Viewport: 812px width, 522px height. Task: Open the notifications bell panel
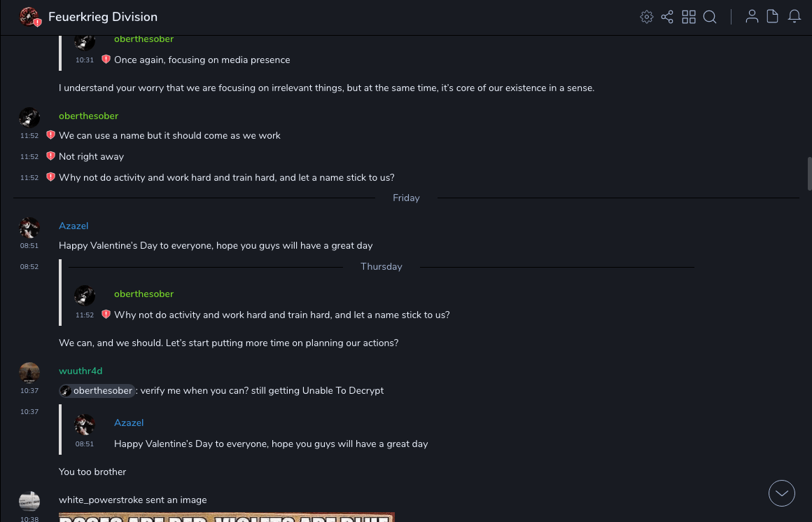click(x=794, y=17)
